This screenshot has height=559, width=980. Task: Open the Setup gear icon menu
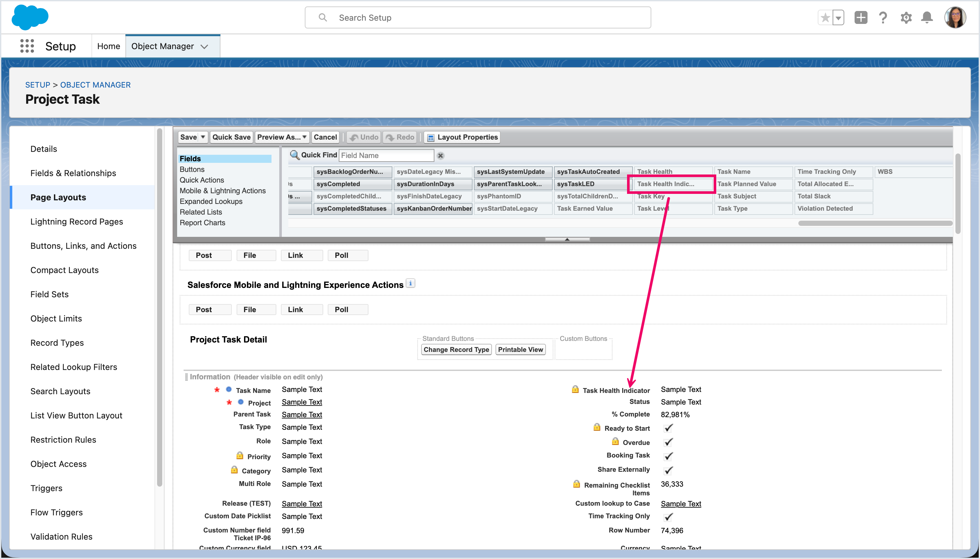click(906, 18)
